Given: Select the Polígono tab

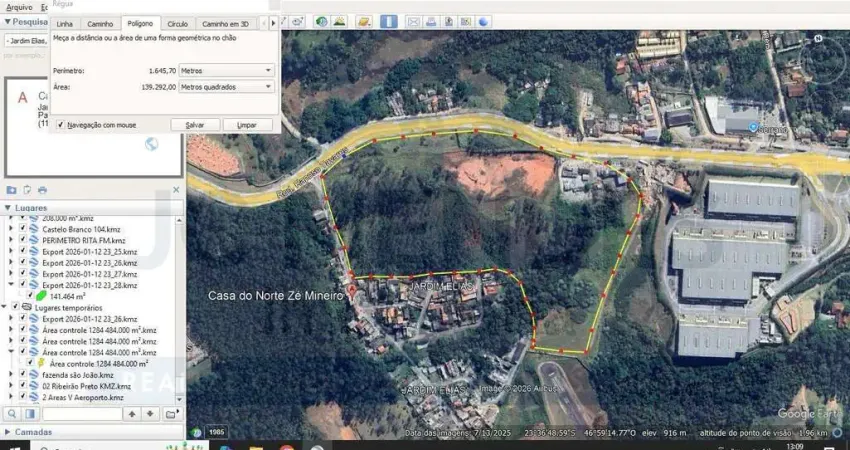Looking at the screenshot, I should pos(140,23).
